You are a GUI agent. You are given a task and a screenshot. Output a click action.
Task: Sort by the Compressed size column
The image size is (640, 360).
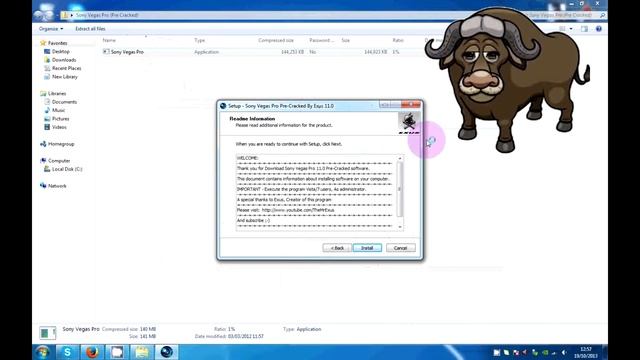click(x=276, y=40)
